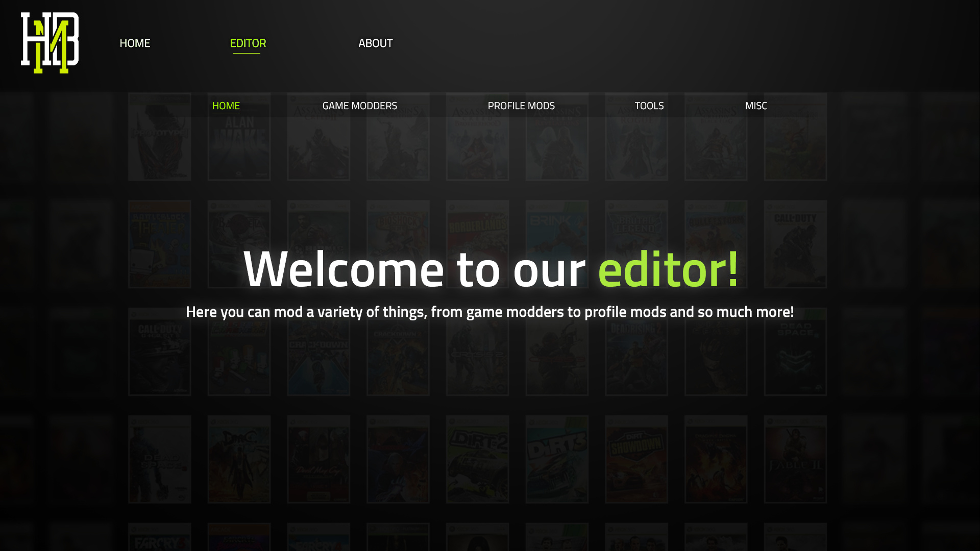The image size is (980, 551).
Task: Open the TOOLS tab
Action: 649,106
